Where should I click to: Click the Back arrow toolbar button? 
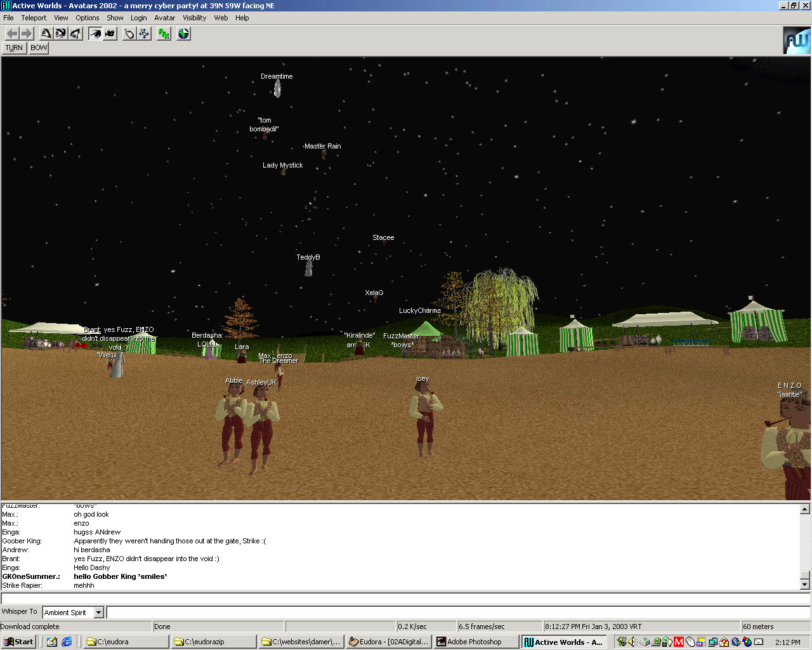pyautogui.click(x=12, y=34)
